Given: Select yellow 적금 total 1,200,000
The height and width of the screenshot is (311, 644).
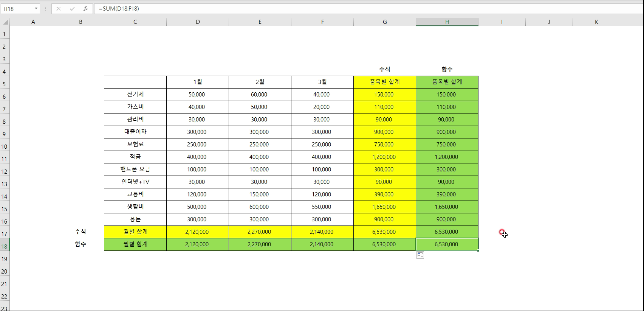Looking at the screenshot, I should 385,157.
